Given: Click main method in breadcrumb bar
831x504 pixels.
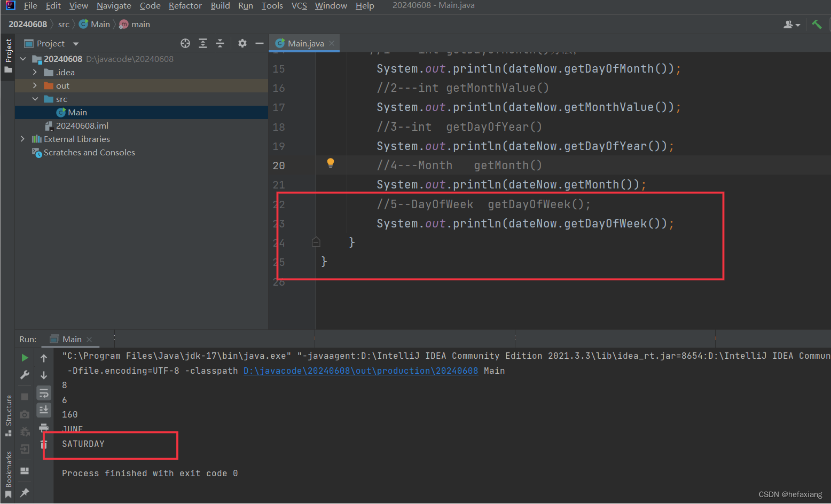Looking at the screenshot, I should (x=135, y=25).
